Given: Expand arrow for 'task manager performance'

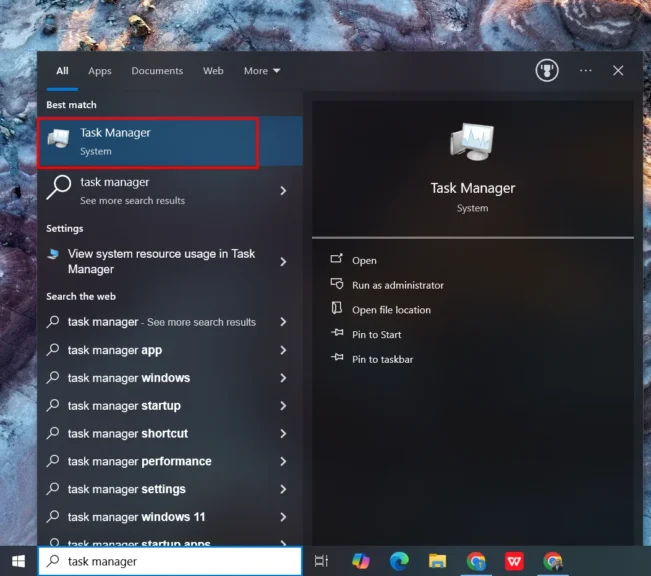Looking at the screenshot, I should point(283,461).
